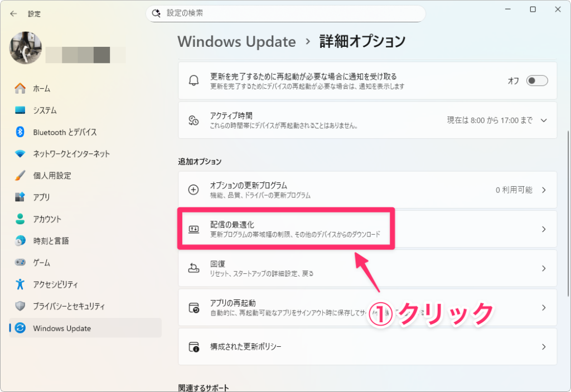This screenshot has width=571, height=392.
Task: Select システム in the sidebar
Action: (x=45, y=110)
